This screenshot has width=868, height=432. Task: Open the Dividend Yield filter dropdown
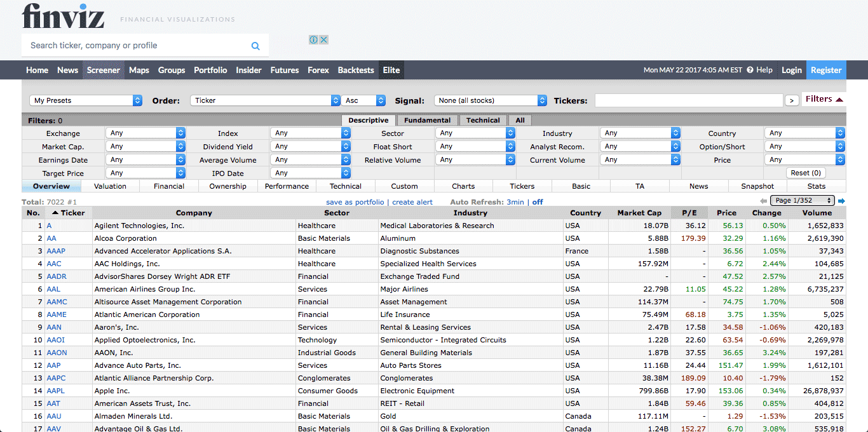point(310,146)
